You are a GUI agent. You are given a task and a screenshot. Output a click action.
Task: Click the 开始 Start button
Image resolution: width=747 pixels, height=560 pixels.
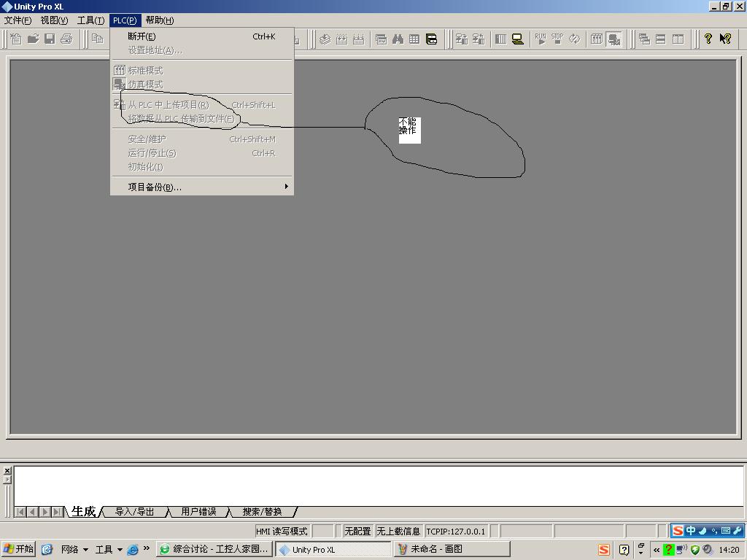tap(18, 550)
